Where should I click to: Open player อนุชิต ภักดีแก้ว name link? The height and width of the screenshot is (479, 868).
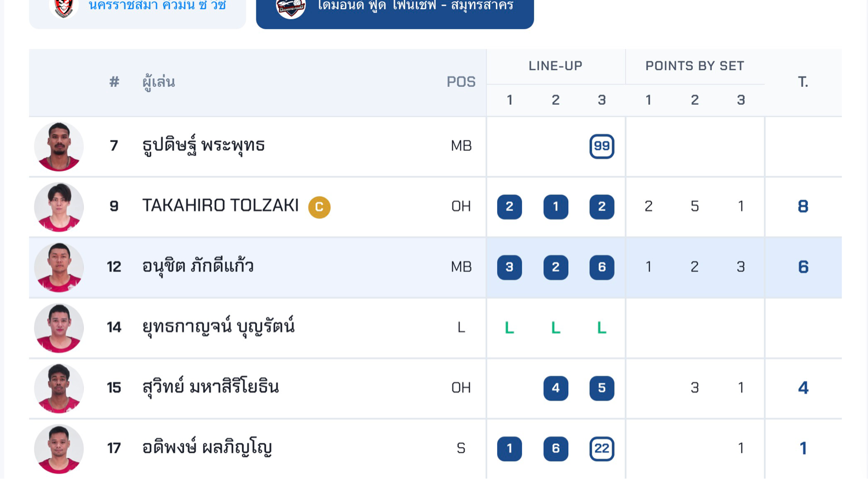(198, 266)
